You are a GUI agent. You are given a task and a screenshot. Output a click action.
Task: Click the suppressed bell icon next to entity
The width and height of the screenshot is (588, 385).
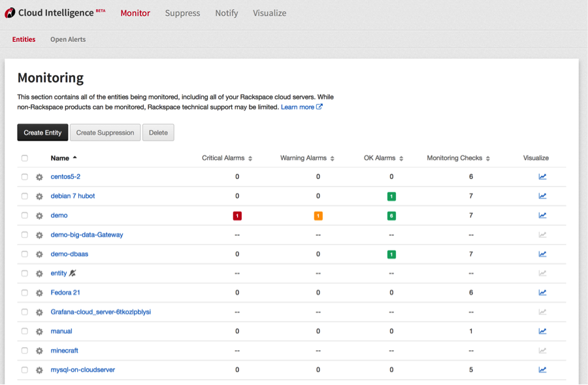point(73,273)
